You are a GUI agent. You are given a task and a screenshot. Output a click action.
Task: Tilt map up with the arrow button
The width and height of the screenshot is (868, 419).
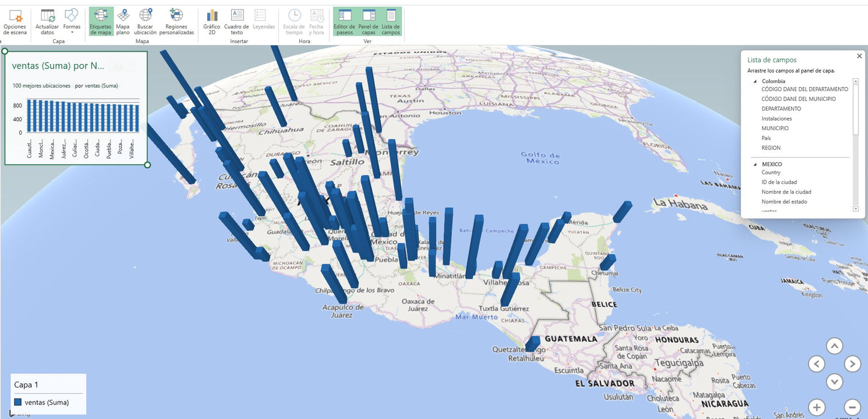coord(834,346)
